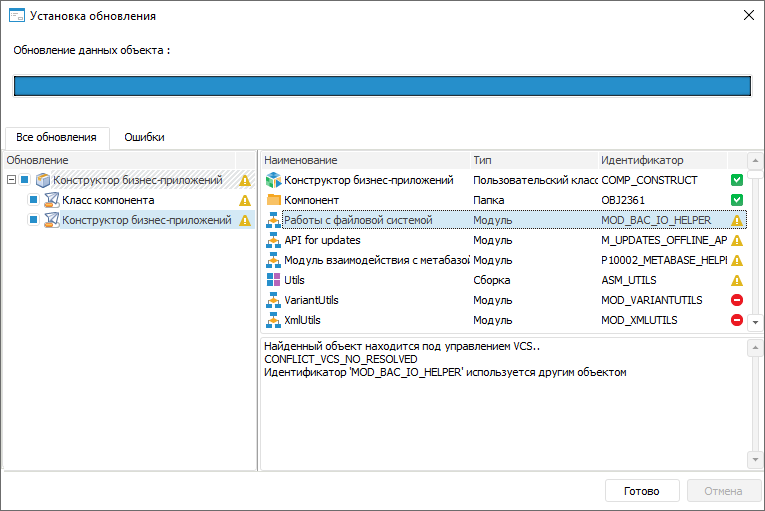Click the XmlUtils module icon
The height and width of the screenshot is (511, 765).
coord(273,320)
